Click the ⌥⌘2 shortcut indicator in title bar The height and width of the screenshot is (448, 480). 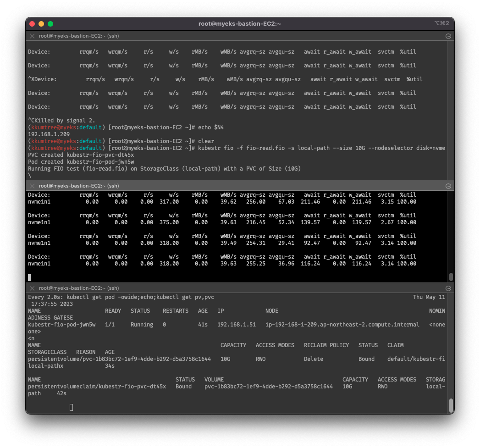[442, 23]
